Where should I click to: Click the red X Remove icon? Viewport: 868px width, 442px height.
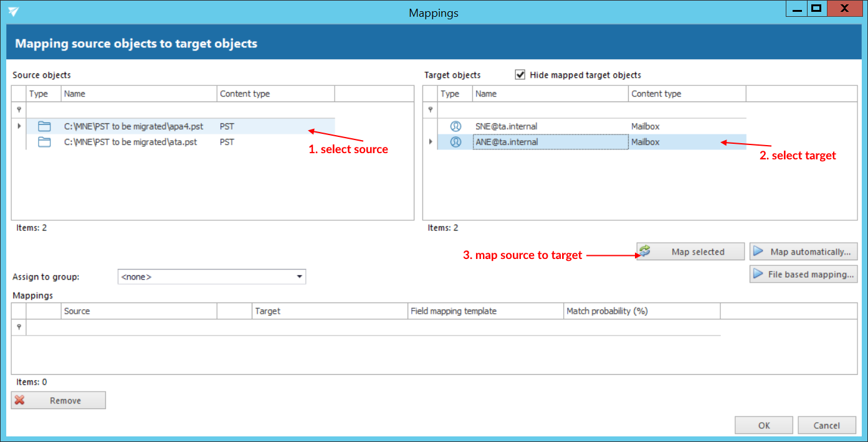[x=20, y=400]
